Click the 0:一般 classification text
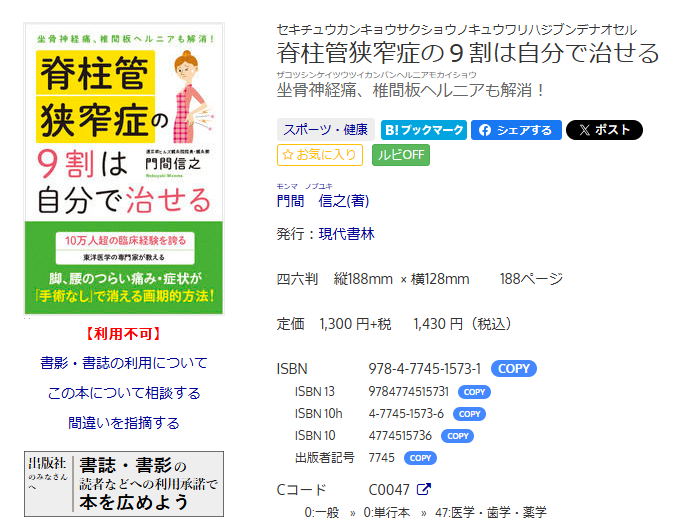697x525 pixels. click(322, 513)
